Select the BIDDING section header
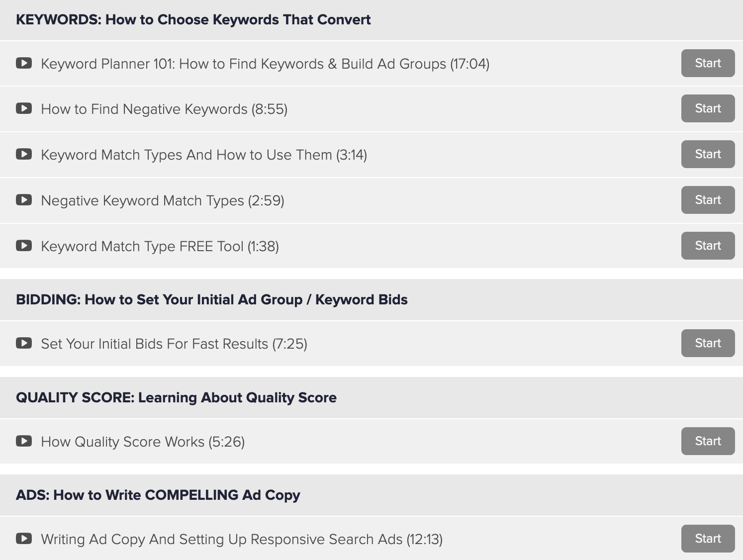This screenshot has width=743, height=560. 371,299
